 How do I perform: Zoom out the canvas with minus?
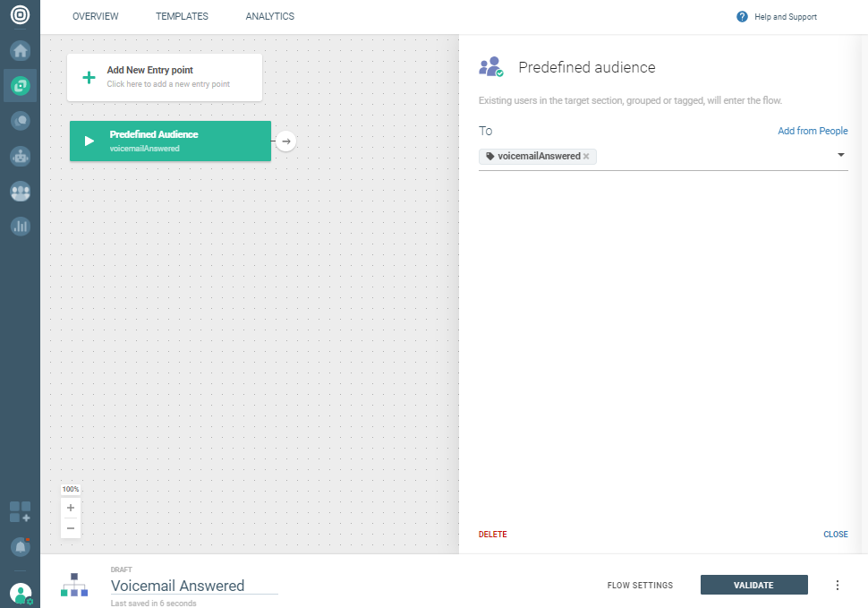(x=71, y=528)
